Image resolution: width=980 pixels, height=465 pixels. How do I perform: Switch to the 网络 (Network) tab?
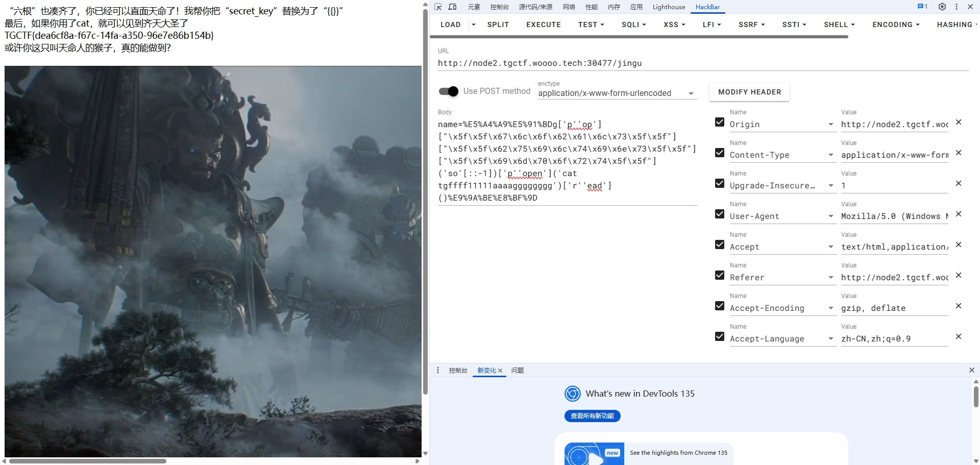point(569,7)
